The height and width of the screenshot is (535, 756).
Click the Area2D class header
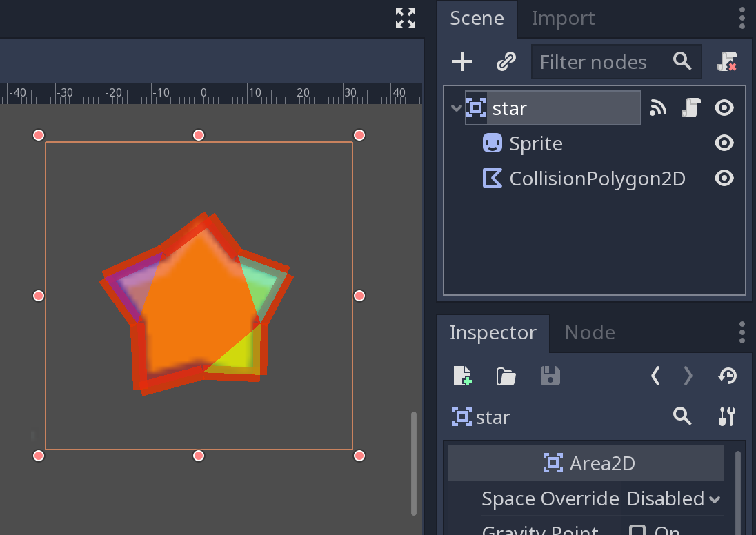[586, 463]
